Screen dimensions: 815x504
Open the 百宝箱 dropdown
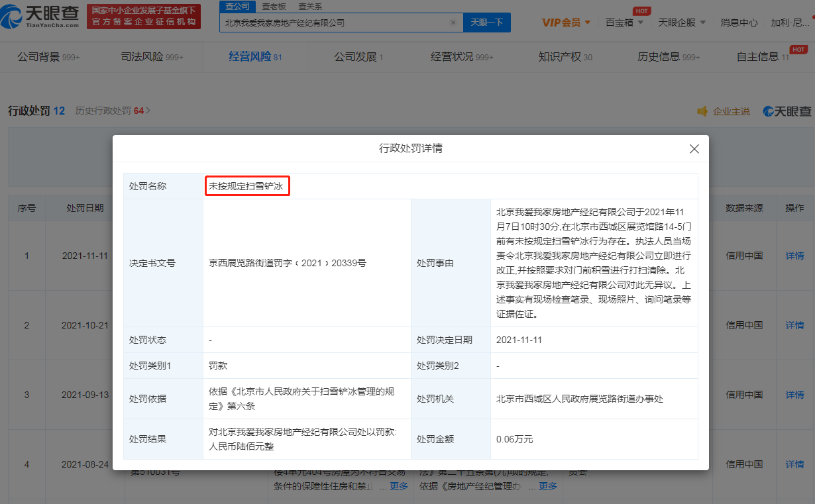[624, 22]
